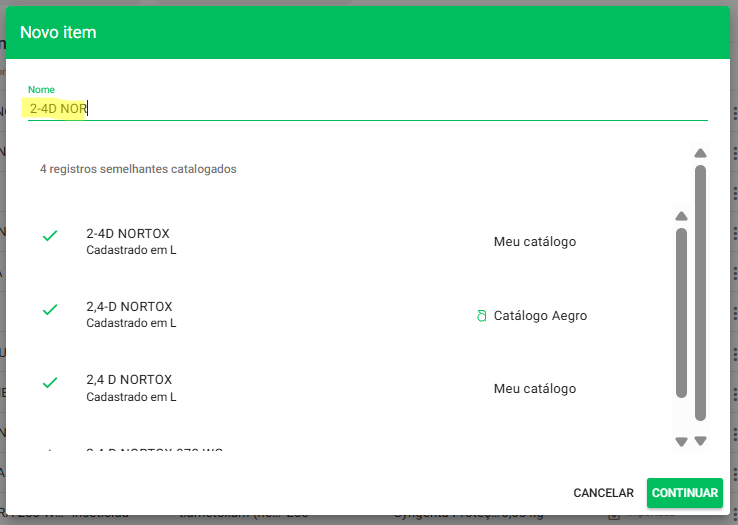Select the checkmark icon for 2,4-D NORTOX
Screen dimensions: 738x525
50,310
